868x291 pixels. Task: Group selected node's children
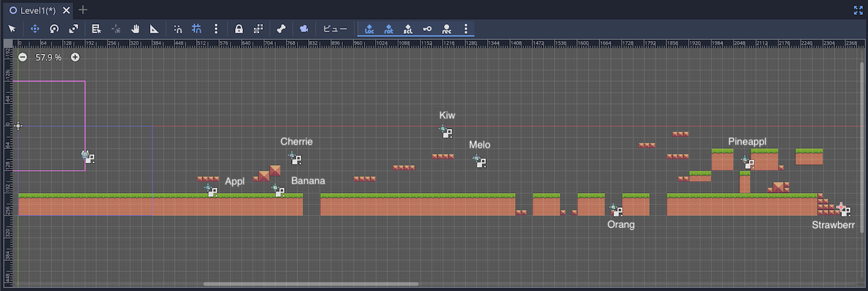[x=259, y=29]
